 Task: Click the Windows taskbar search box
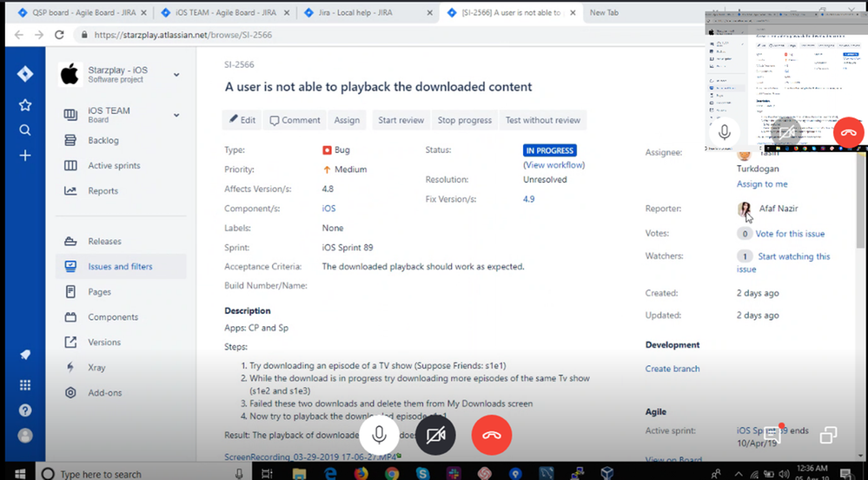pyautogui.click(x=144, y=473)
